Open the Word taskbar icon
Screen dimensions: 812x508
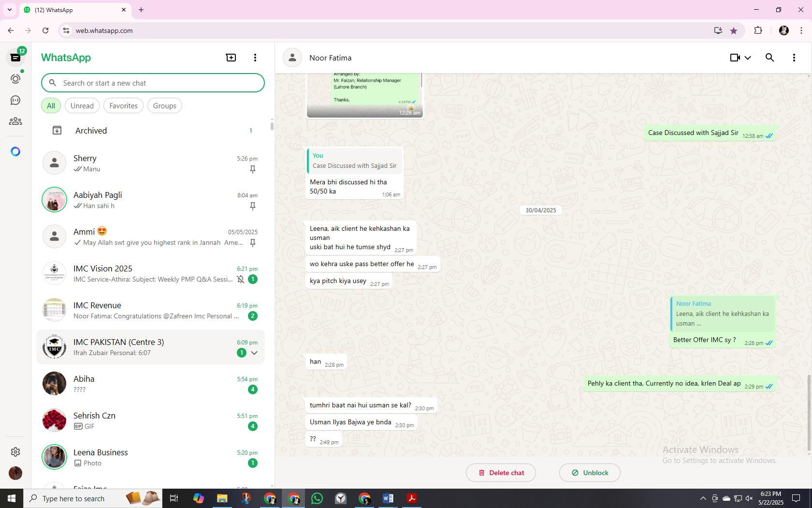(x=388, y=498)
